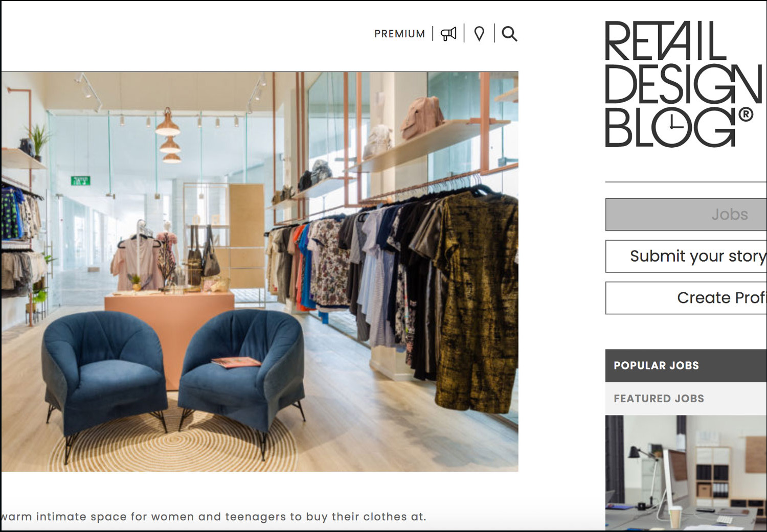Viewport: 767px width, 532px height.
Task: Open the PREMIUM menu item
Action: pos(399,34)
